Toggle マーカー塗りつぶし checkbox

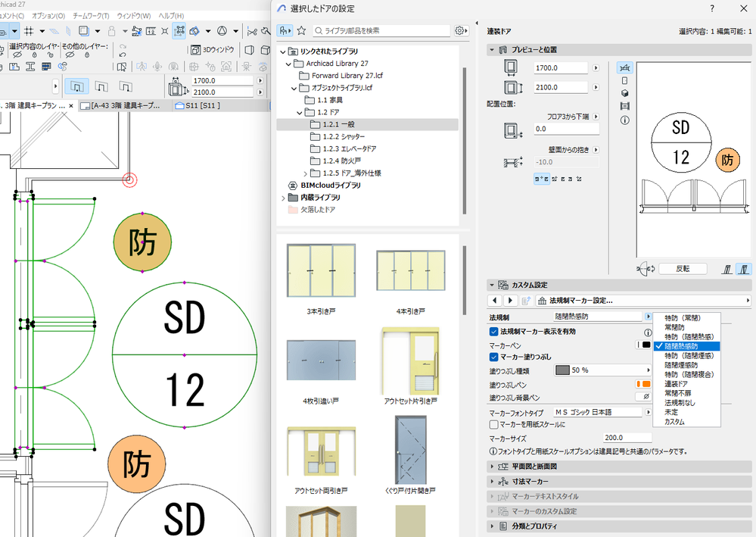point(494,357)
